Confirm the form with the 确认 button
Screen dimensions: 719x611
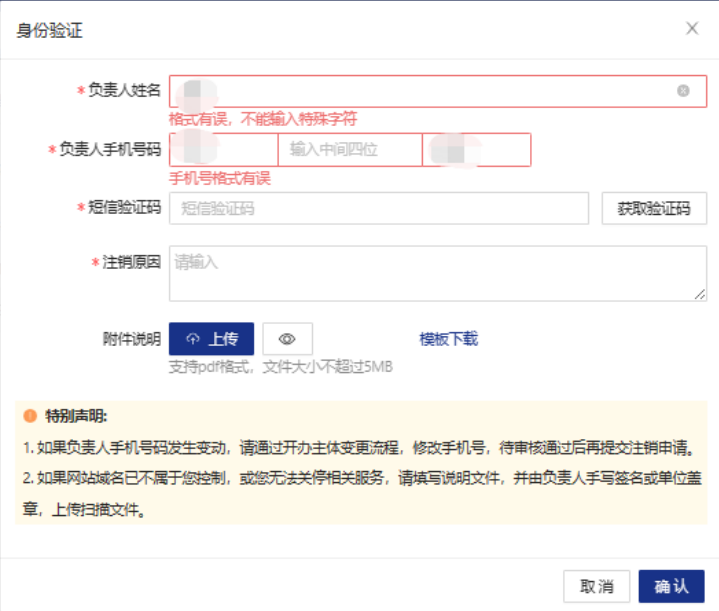(671, 586)
